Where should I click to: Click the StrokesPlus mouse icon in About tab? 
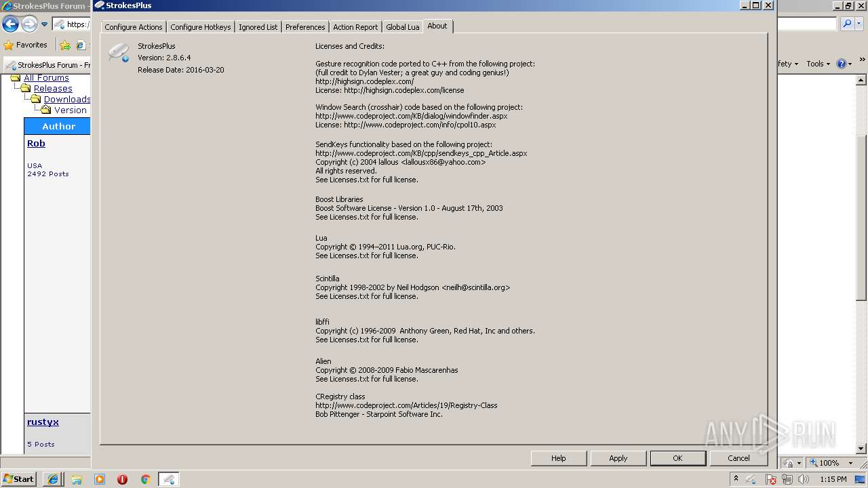click(x=119, y=52)
